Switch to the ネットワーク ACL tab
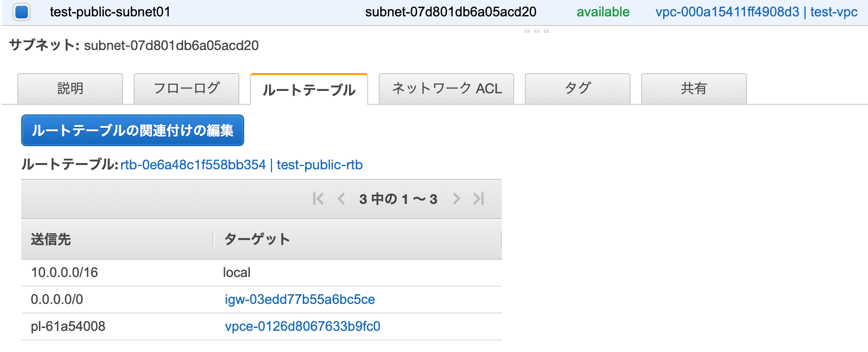 point(446,88)
